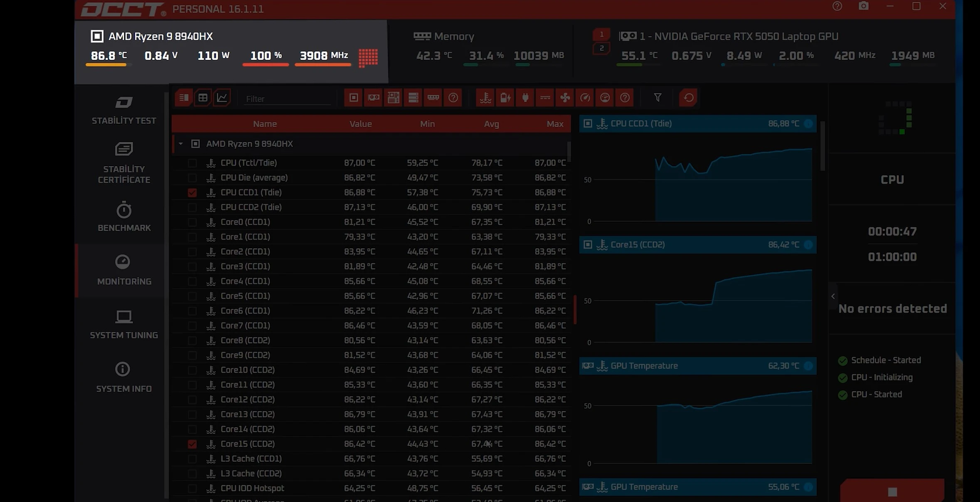
Task: Open the System Tuning section
Action: click(x=124, y=324)
